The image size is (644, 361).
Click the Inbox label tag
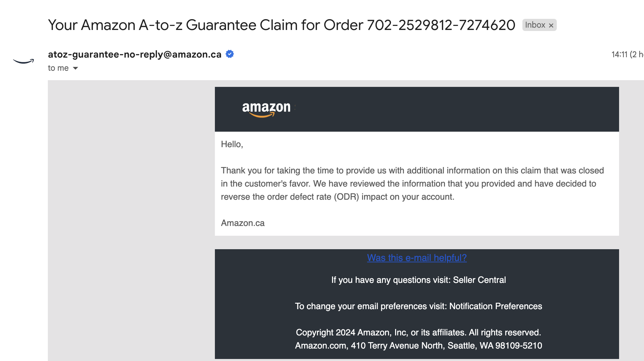click(535, 25)
